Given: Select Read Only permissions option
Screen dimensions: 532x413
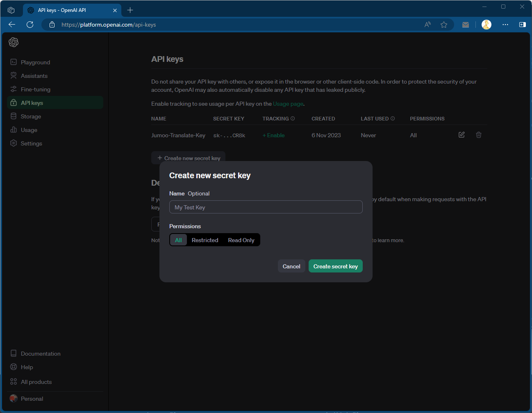Looking at the screenshot, I should click(241, 240).
